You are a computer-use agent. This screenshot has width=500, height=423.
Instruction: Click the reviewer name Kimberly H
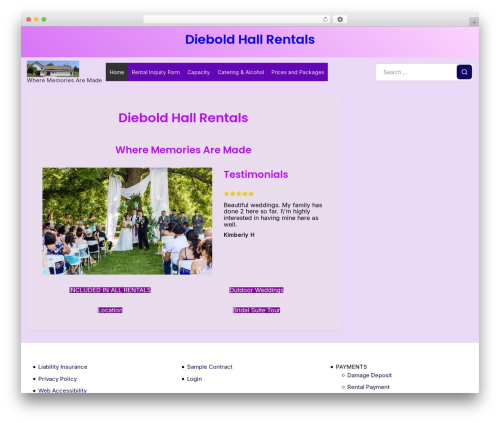pos(239,235)
